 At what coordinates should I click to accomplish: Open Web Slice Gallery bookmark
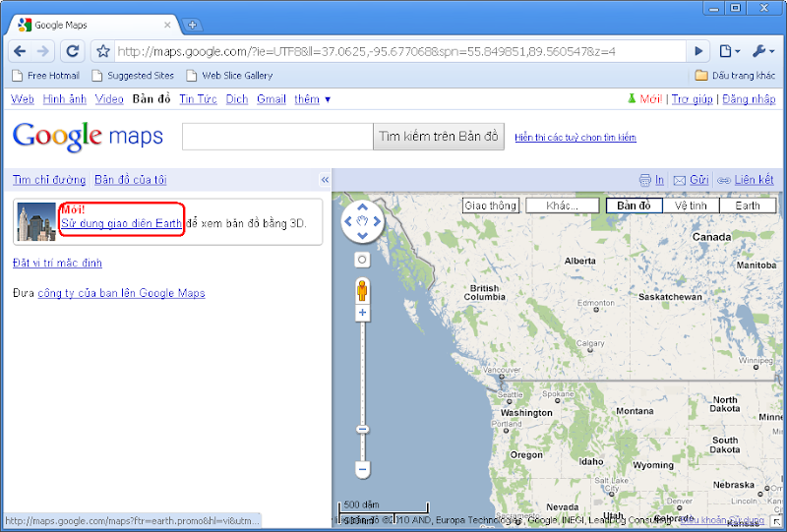(229, 76)
